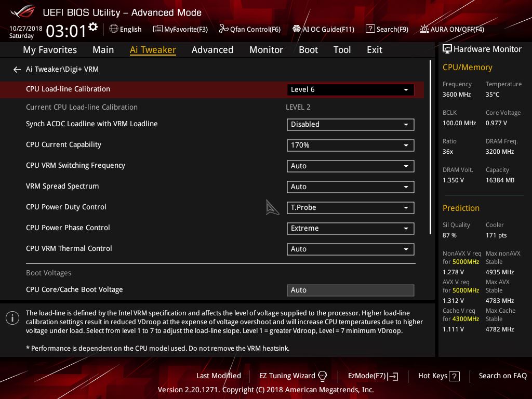532x399 pixels.
Task: Click the CPU/Memory heading
Action: pyautogui.click(x=467, y=67)
